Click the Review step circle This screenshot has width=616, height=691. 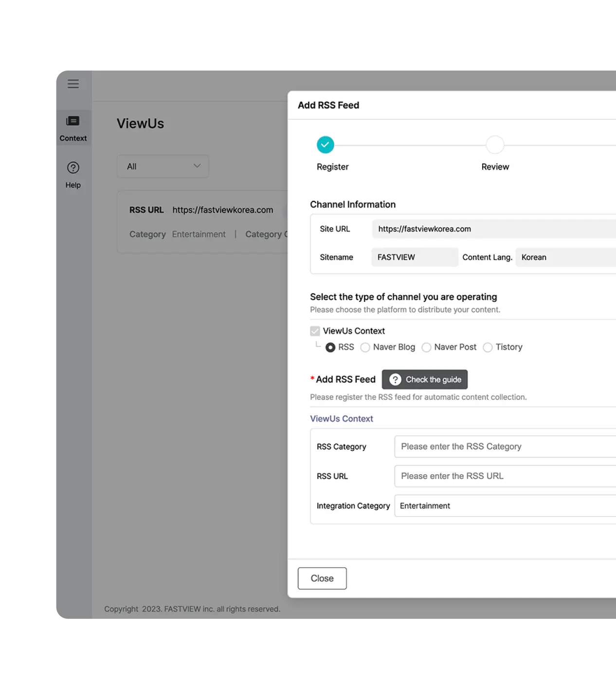pos(495,145)
